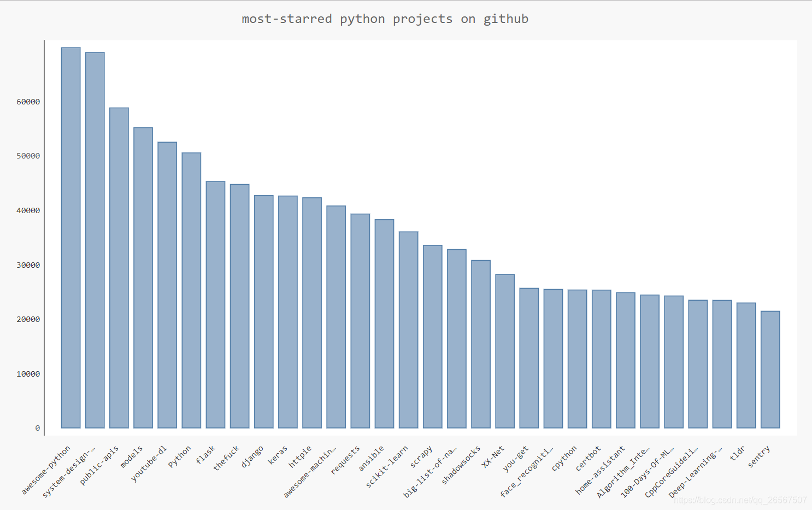Viewport: 812px width, 510px height.
Task: Select the big-list-of-na… bar
Action: [x=457, y=339]
